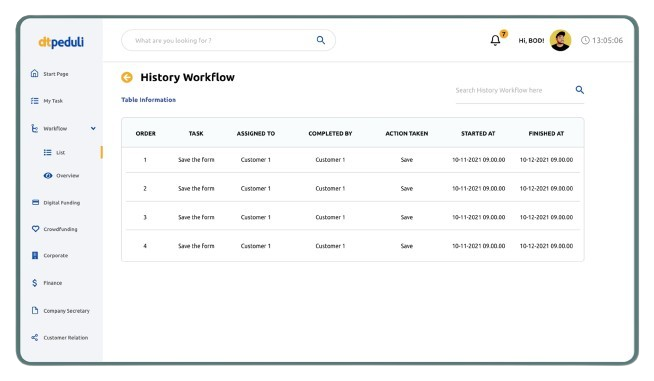Click the top search magnifier icon
654x381 pixels.
(x=321, y=40)
